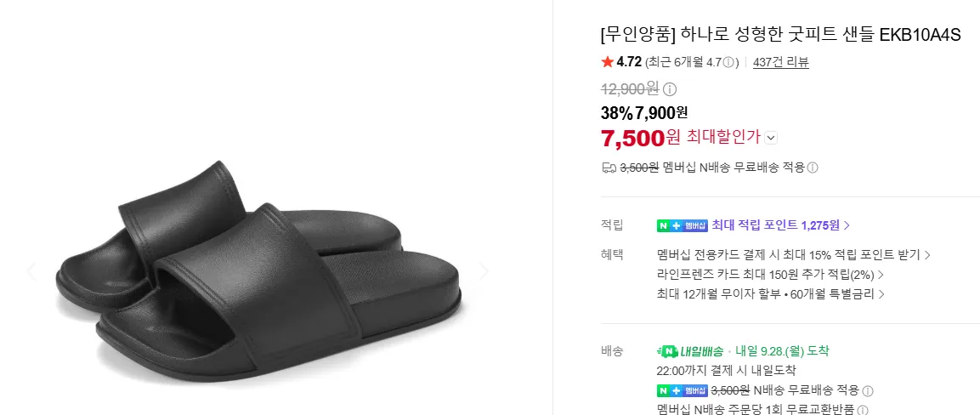Screen dimensions: 980x415
Task: Open 라인프렌즈 카드 추가 적립 details
Action: 770,275
